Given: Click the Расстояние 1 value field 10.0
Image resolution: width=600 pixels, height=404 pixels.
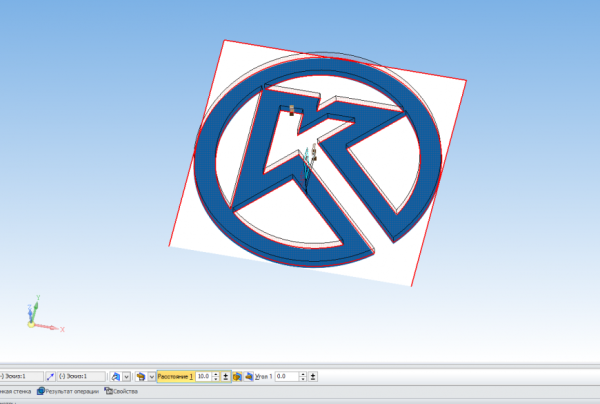Looking at the screenshot, I should coord(204,376).
